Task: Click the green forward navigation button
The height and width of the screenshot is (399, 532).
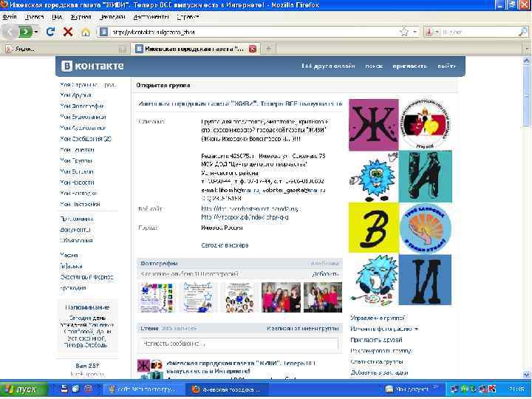Action: pos(25,32)
